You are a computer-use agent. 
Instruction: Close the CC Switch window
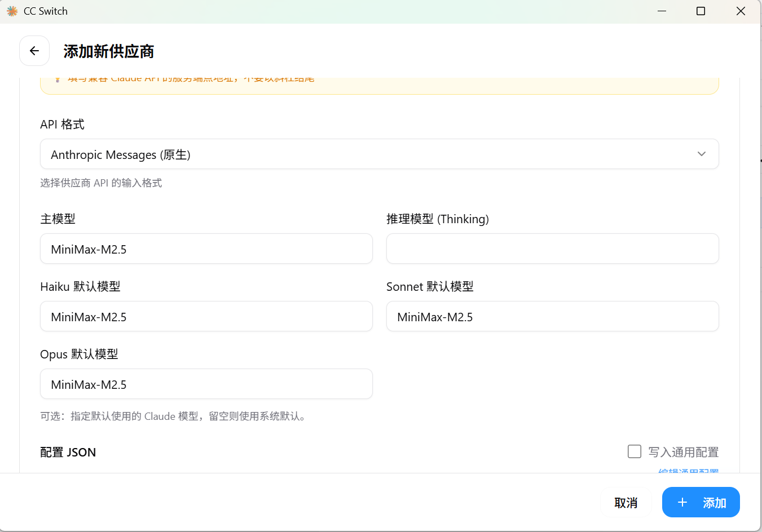pyautogui.click(x=741, y=11)
